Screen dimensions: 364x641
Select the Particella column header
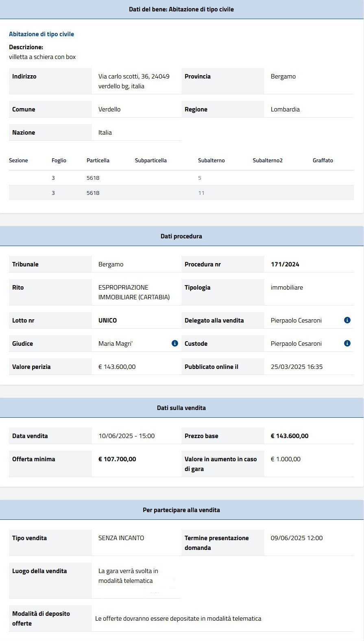(x=98, y=161)
